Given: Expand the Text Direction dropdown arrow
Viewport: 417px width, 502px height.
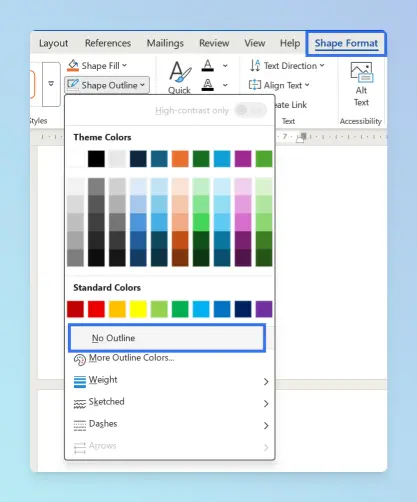Looking at the screenshot, I should [x=322, y=65].
